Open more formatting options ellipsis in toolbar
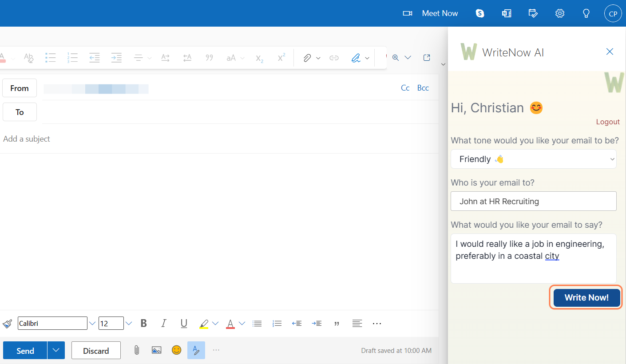626x364 pixels. pyautogui.click(x=377, y=324)
